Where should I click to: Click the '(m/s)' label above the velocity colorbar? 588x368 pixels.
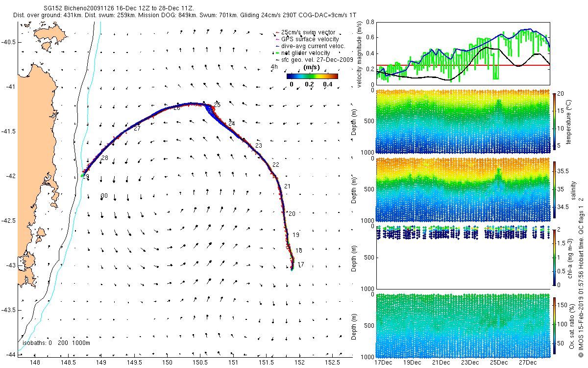pyautogui.click(x=312, y=67)
